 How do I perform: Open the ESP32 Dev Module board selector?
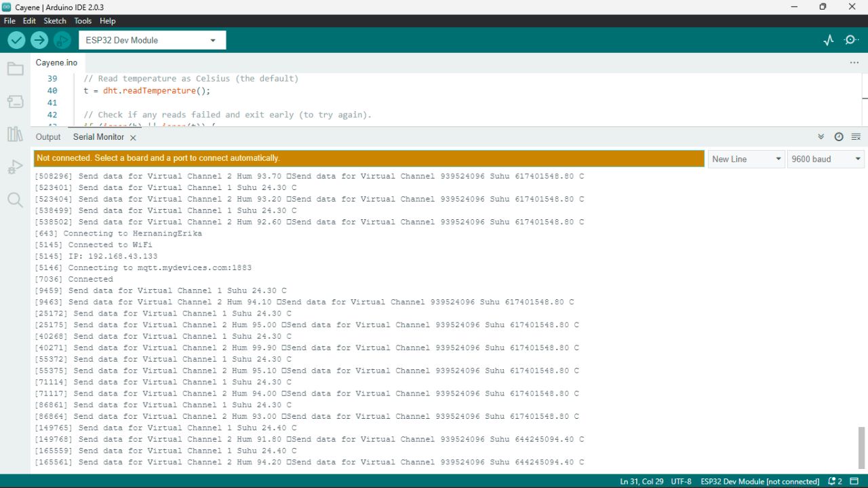pyautogui.click(x=153, y=40)
